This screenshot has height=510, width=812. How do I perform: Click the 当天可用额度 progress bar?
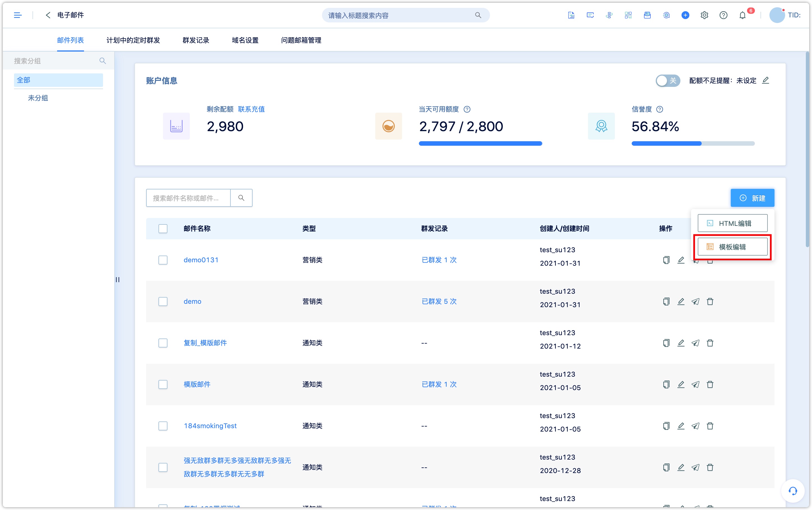480,144
